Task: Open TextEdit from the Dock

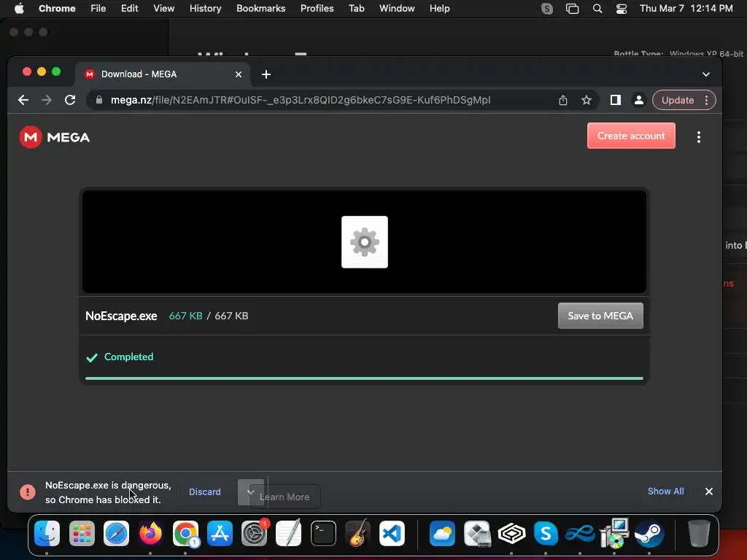Action: [x=289, y=533]
